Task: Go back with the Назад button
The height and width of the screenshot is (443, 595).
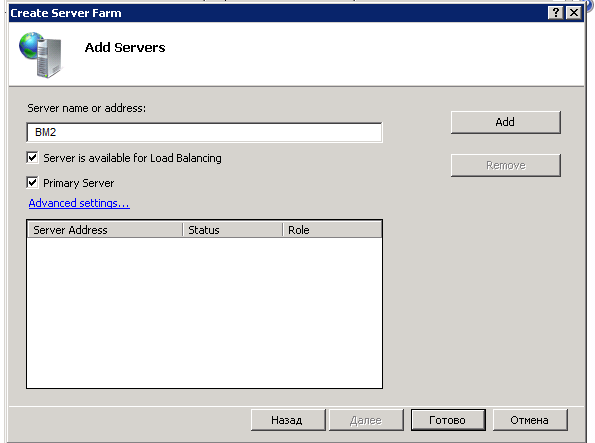Action: [288, 420]
